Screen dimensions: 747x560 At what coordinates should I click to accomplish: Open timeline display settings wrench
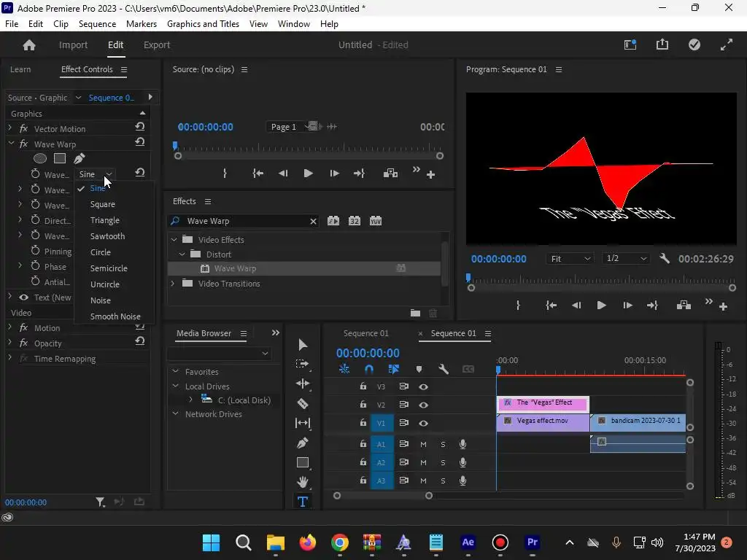[444, 369]
